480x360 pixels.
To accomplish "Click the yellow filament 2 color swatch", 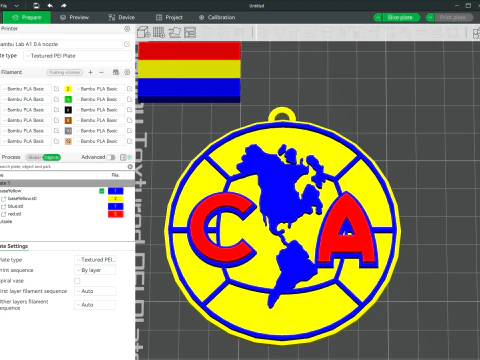I will tap(68, 89).
